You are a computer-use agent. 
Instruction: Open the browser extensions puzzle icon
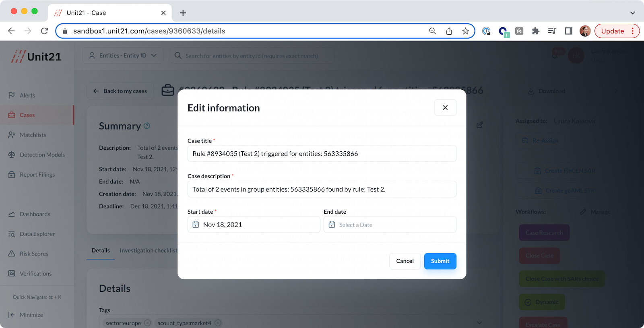[536, 31]
